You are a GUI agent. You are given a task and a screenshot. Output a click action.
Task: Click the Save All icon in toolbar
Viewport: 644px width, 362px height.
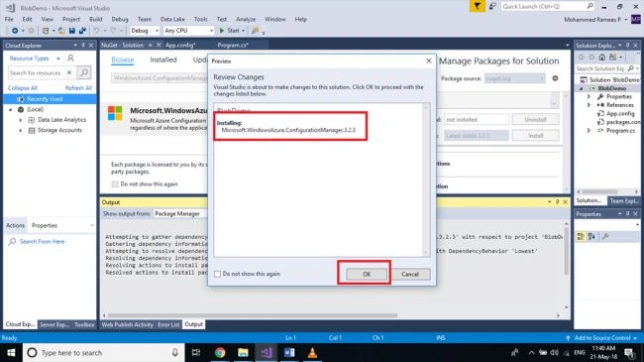pos(82,31)
